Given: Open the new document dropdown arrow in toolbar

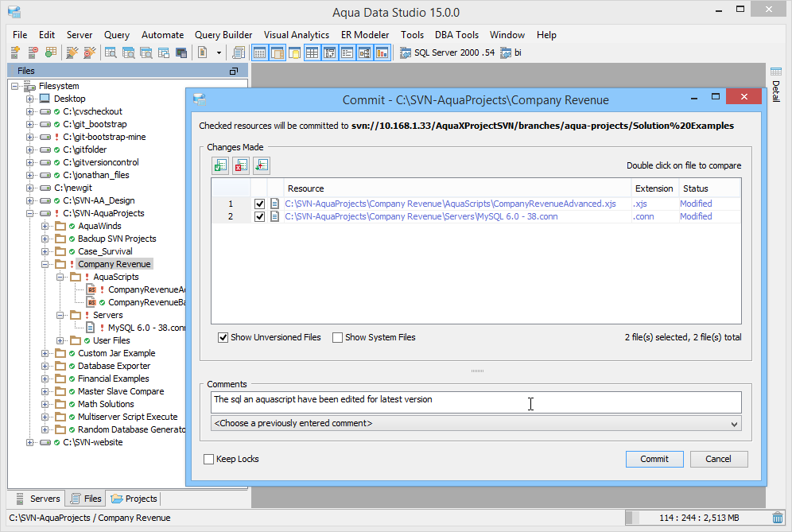Looking at the screenshot, I should pyautogui.click(x=219, y=52).
